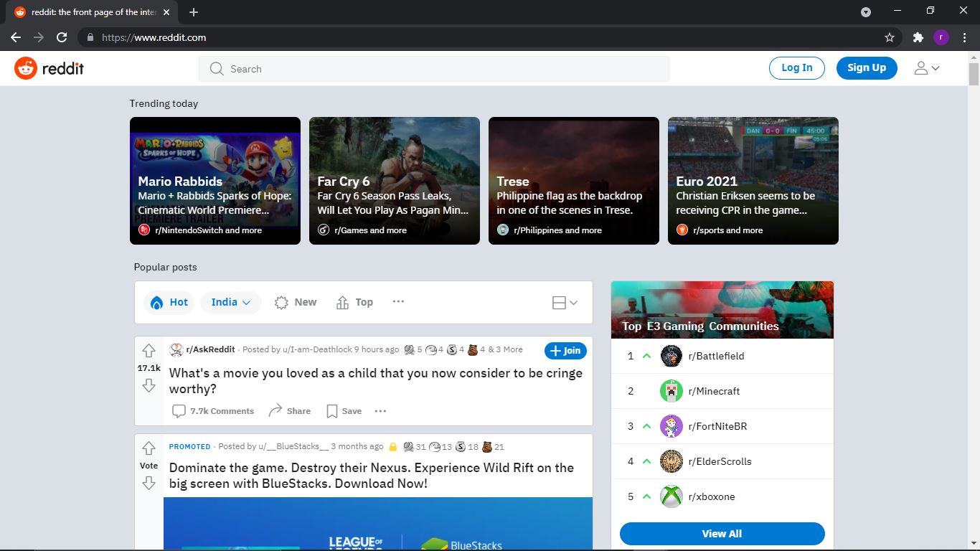Click the r/AskReddit community avatar
This screenshot has width=980, height=551.
(x=176, y=349)
